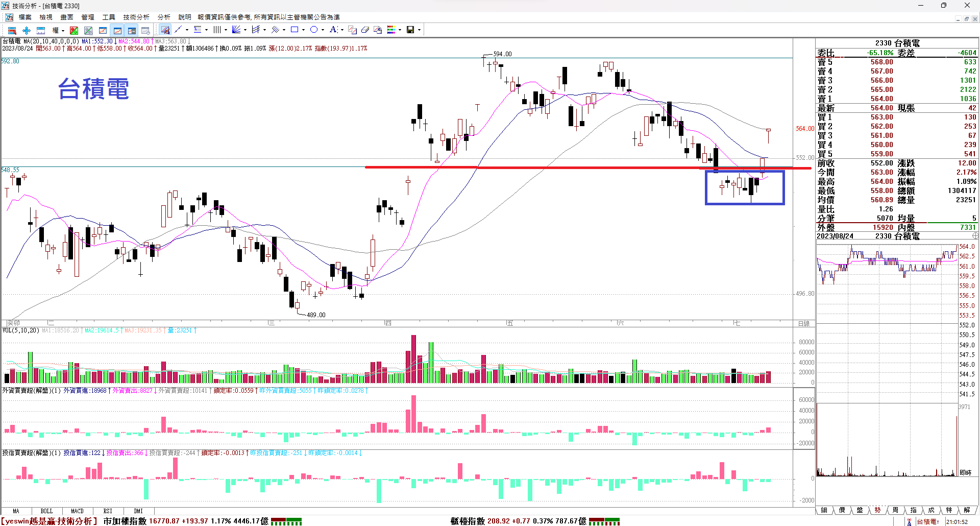Switch to the RSI indicator tab
The width and height of the screenshot is (980, 526).
(x=108, y=511)
